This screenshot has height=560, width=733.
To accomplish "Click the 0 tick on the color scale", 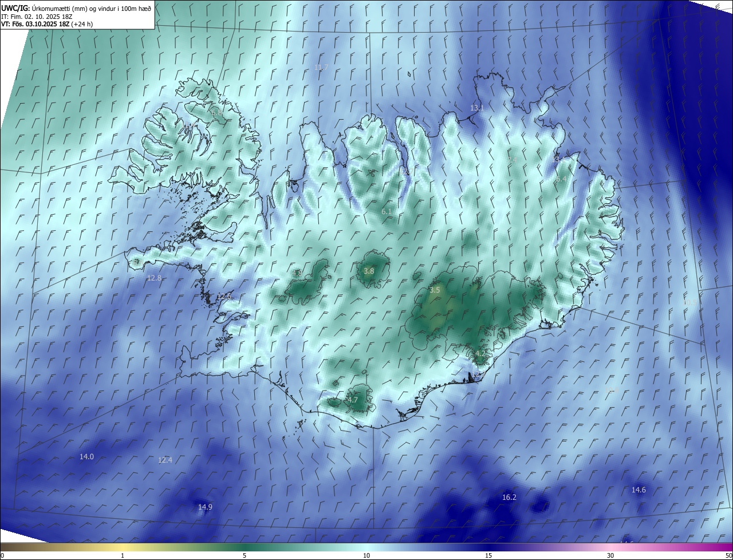I will 2,555.
